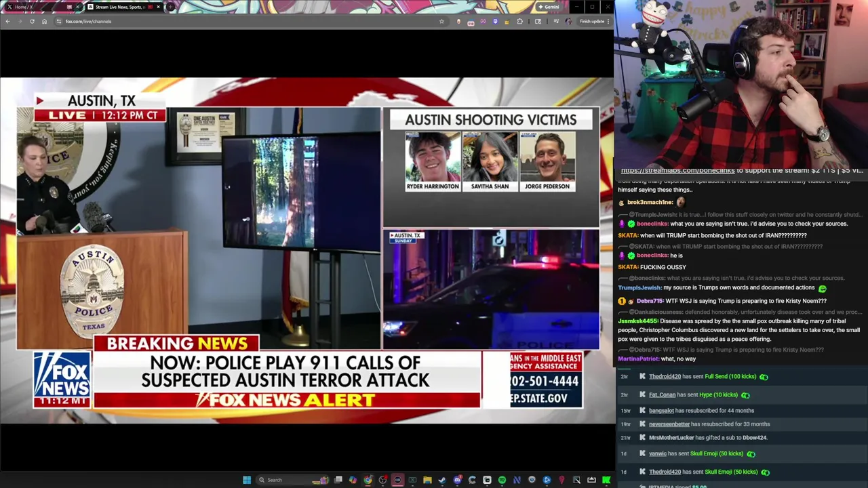The image size is (868, 488).
Task: Click username yanwic in the alerts list
Action: (x=657, y=454)
